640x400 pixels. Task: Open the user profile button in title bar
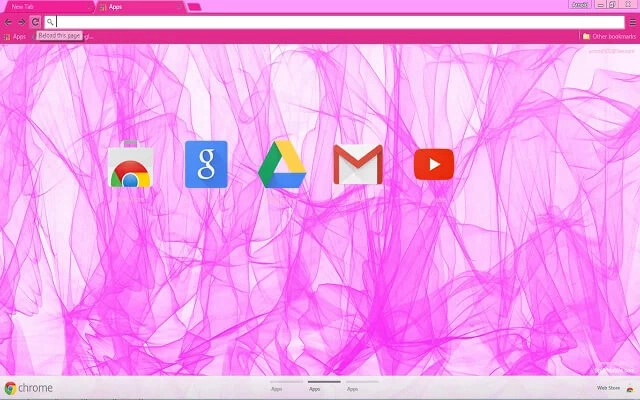[x=580, y=4]
